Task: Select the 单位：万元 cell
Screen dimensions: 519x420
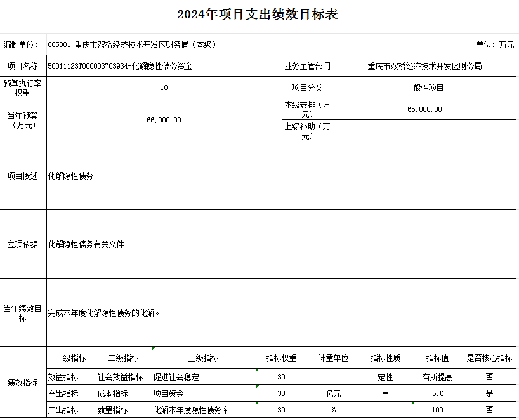Action: (x=451, y=44)
